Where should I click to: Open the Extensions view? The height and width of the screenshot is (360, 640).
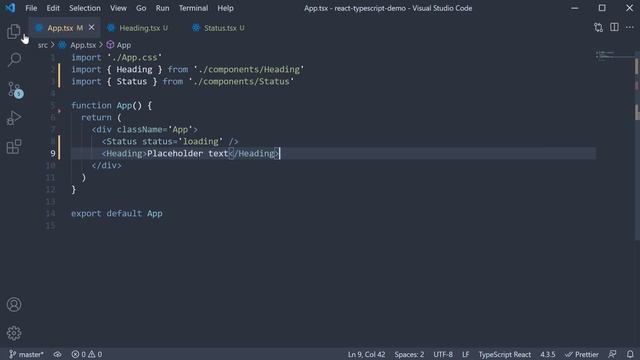(14, 147)
